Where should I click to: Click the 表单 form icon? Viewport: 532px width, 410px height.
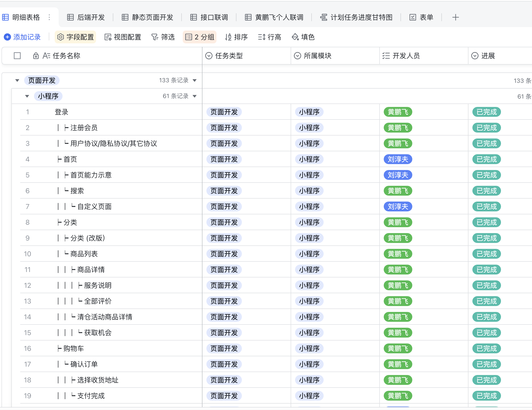(413, 17)
